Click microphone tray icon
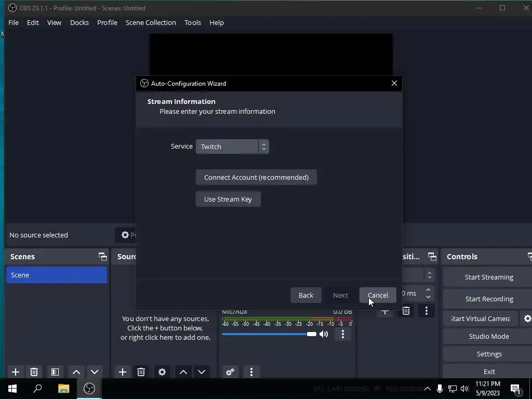 pos(440,389)
